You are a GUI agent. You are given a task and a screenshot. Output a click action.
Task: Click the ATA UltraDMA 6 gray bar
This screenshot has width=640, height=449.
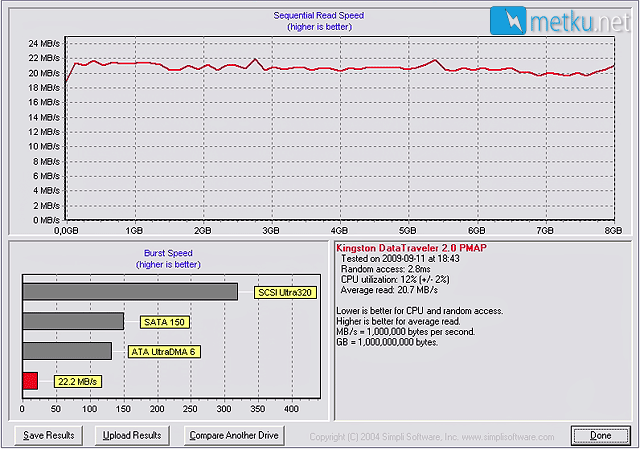(x=67, y=351)
